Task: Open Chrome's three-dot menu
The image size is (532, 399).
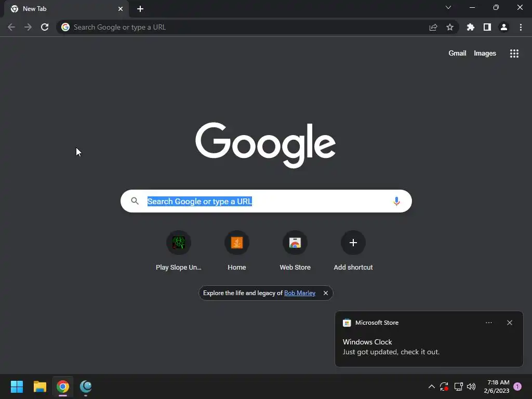Action: point(521,27)
